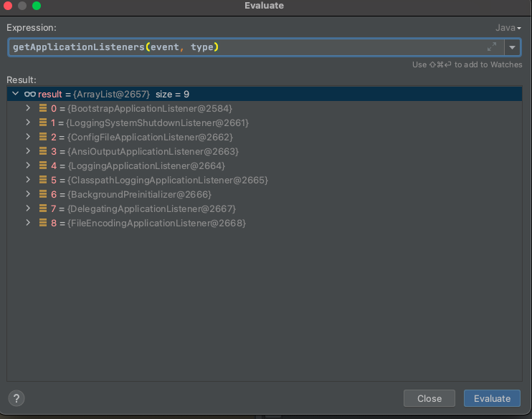Select the {DelegatingApplicationListener@2667} value text
Viewport: 532px width, 419px height.
pyautogui.click(x=151, y=209)
